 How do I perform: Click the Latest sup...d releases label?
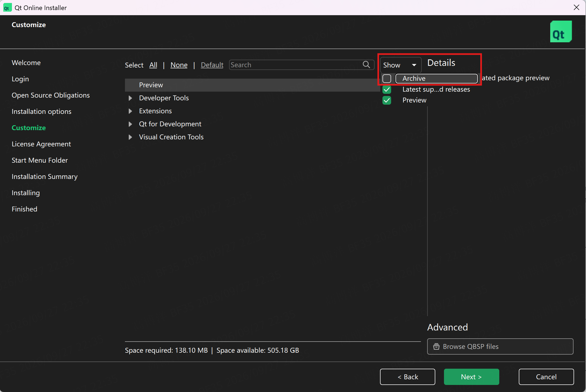436,89
